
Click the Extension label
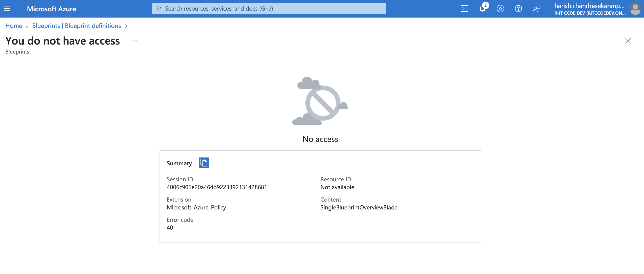(x=179, y=200)
